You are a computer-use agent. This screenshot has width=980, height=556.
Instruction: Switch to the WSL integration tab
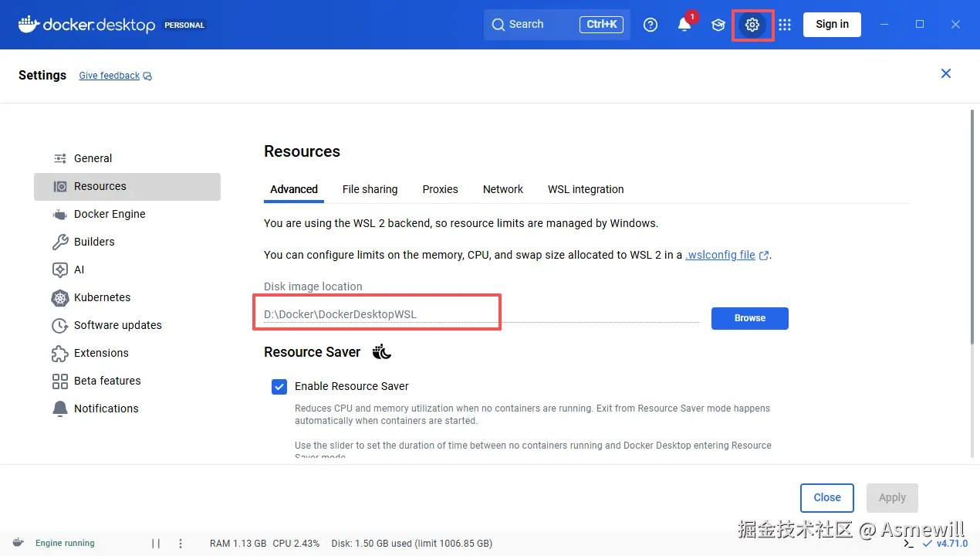[586, 189]
